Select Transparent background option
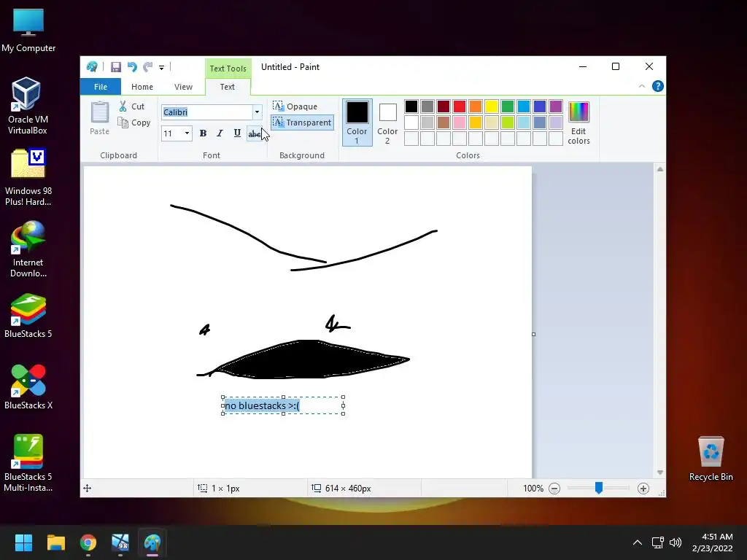 point(302,122)
